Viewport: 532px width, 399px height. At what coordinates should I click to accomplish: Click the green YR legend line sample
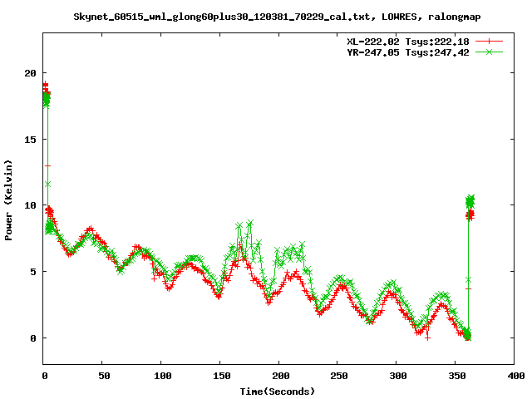pos(489,52)
